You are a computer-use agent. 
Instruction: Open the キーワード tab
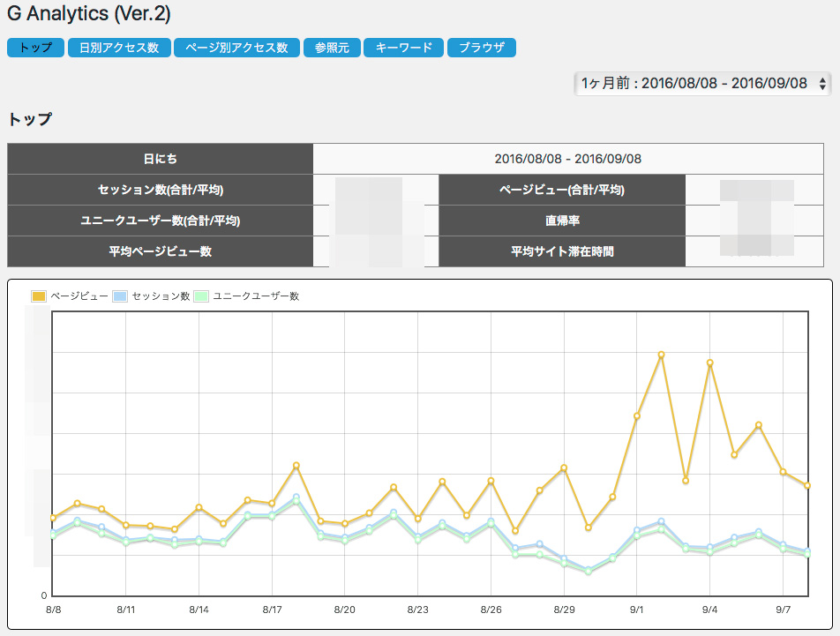pos(403,48)
